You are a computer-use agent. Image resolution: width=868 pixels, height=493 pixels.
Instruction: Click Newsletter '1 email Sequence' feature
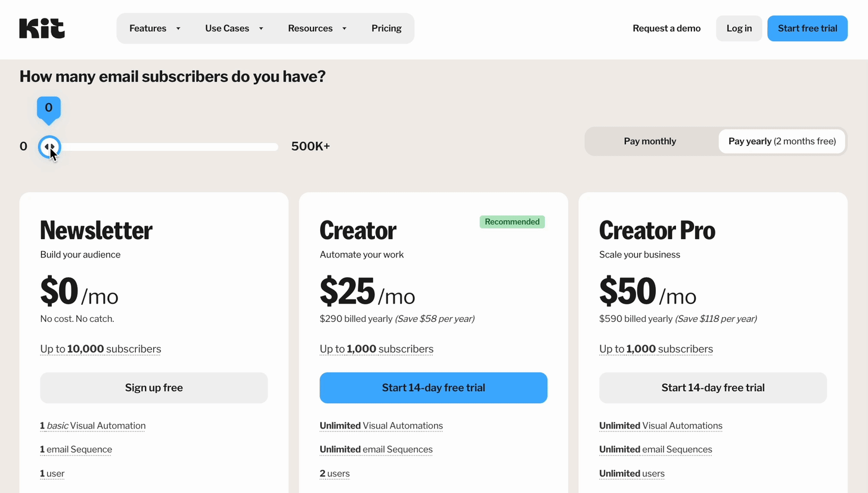pyautogui.click(x=76, y=449)
